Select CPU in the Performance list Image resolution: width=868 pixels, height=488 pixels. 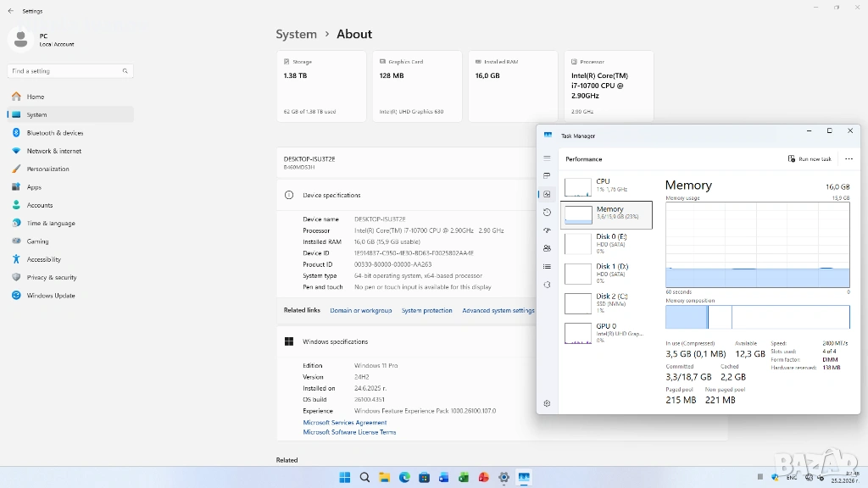point(606,186)
